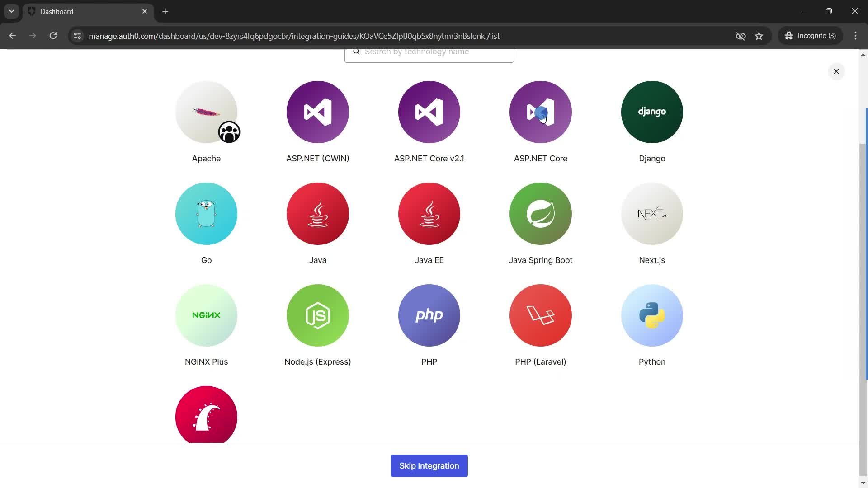Select the Python icon
Viewport: 868px width, 488px height.
coord(652,315)
